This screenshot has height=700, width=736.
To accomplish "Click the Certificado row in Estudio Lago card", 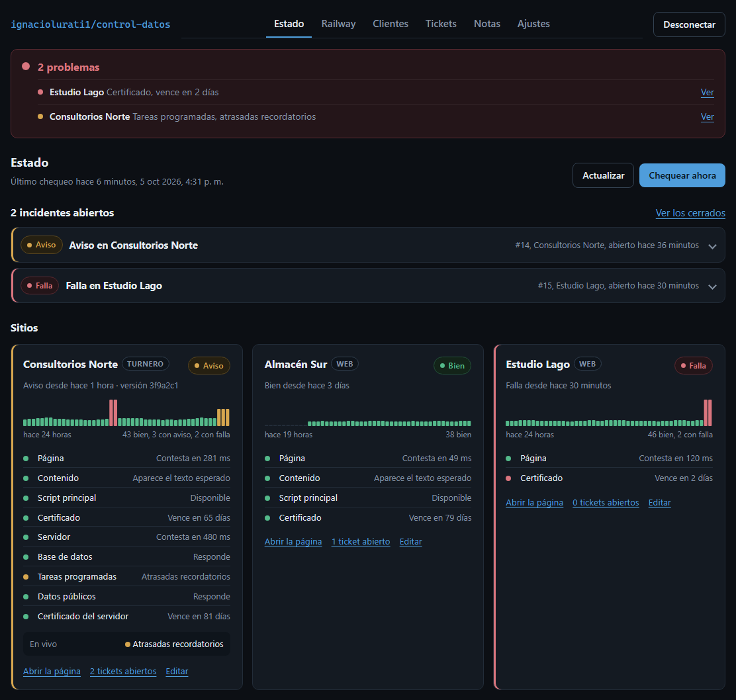I will click(x=610, y=478).
